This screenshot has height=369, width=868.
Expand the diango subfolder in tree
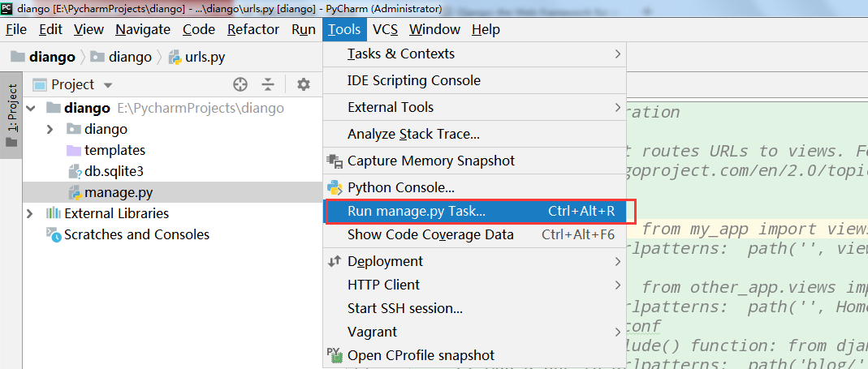[50, 129]
